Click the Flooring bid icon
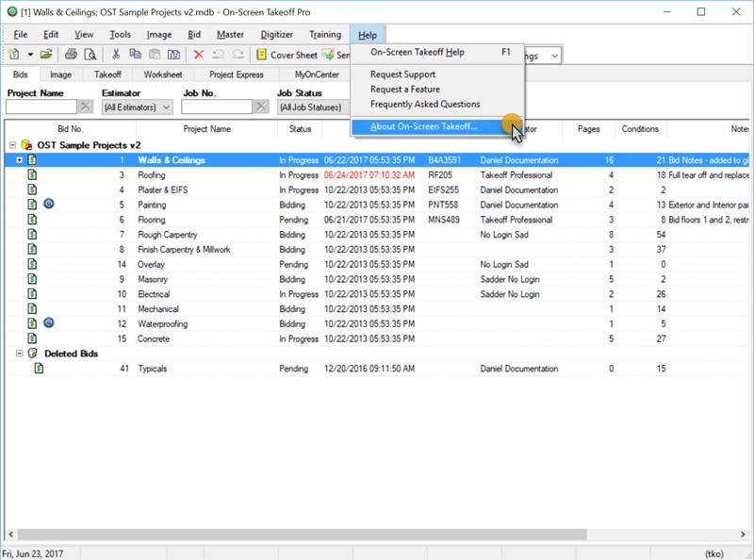 coord(32,220)
